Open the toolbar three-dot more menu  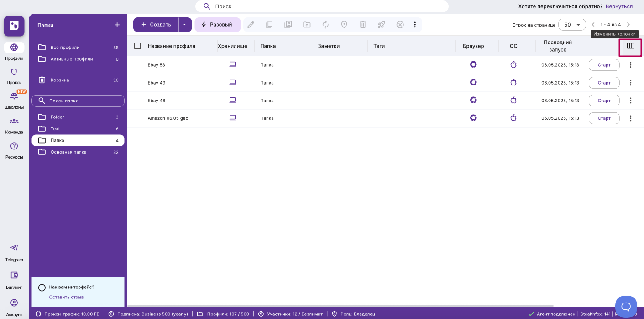[x=415, y=25]
